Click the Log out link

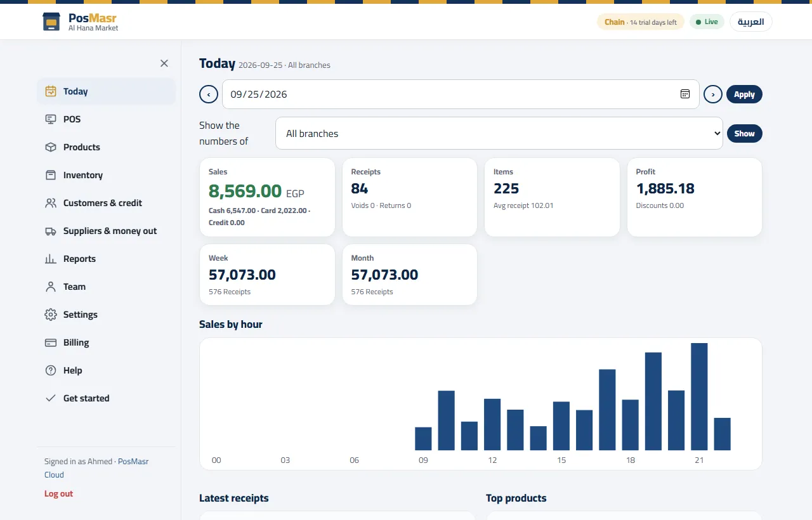pyautogui.click(x=58, y=493)
